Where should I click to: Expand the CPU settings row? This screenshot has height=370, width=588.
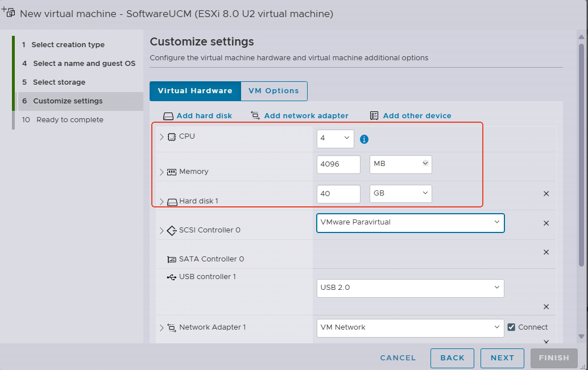[x=162, y=137]
